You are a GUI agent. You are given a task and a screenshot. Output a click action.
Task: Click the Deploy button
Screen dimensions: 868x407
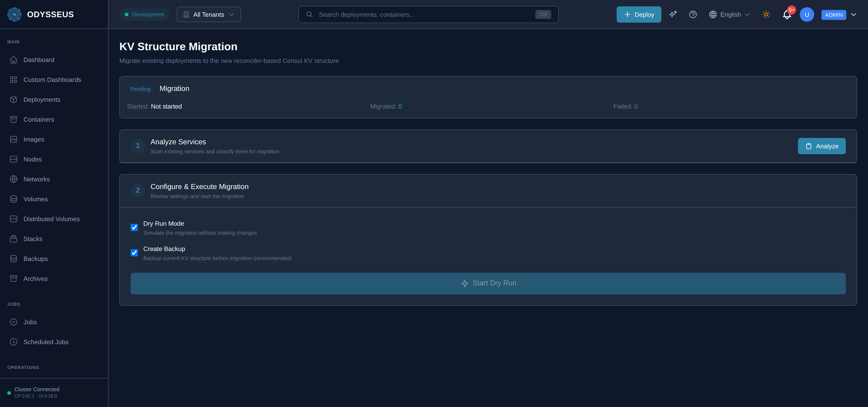point(639,14)
